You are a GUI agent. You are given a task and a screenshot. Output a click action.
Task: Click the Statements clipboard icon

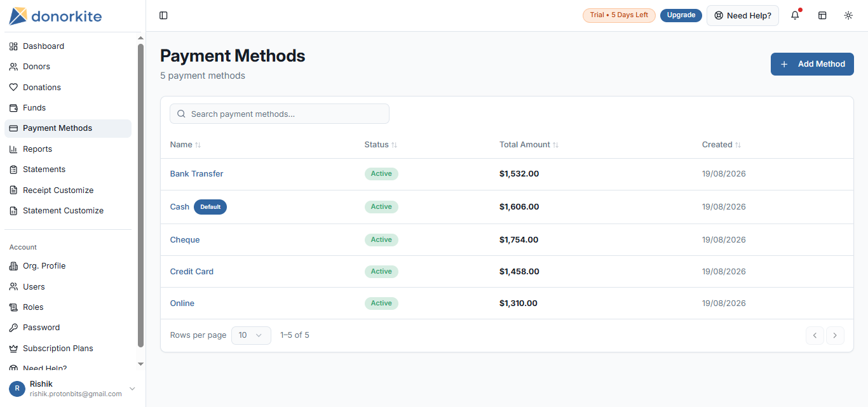pos(13,170)
